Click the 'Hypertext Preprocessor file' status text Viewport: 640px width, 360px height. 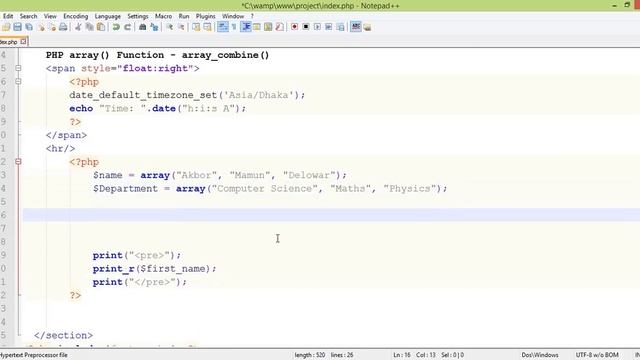point(33,355)
